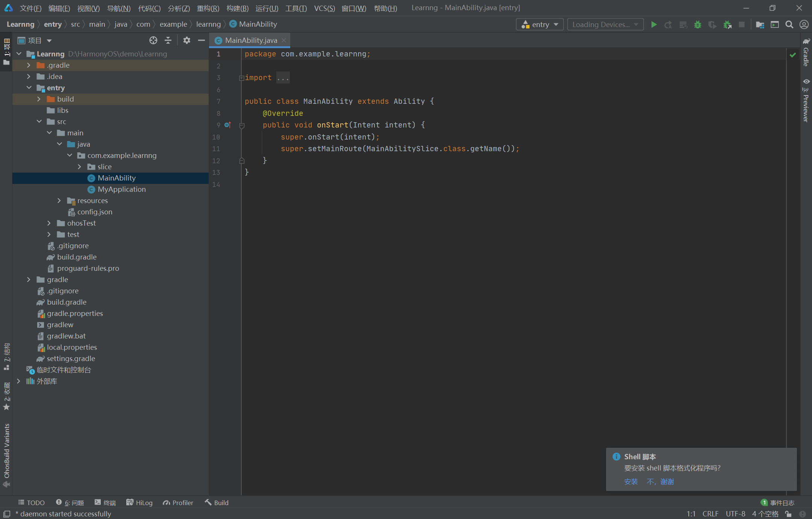The height and width of the screenshot is (519, 812).
Task: Select local.properties file
Action: [x=72, y=347]
